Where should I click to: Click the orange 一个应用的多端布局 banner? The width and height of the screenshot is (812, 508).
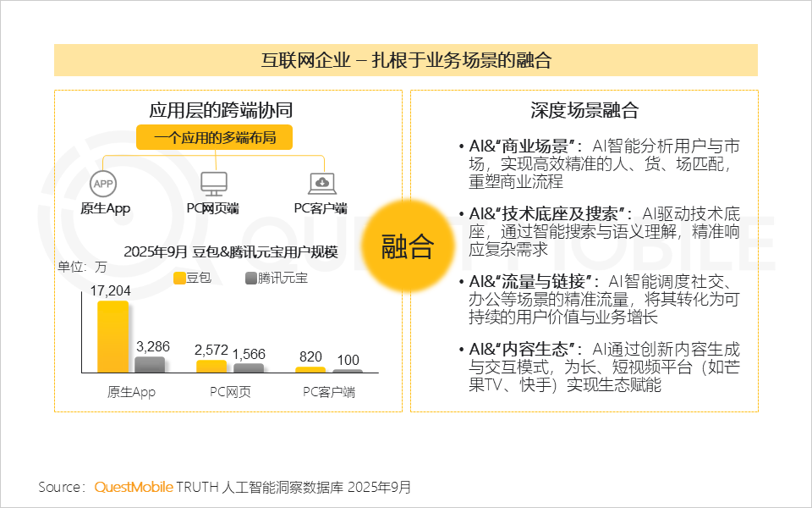[x=214, y=137]
